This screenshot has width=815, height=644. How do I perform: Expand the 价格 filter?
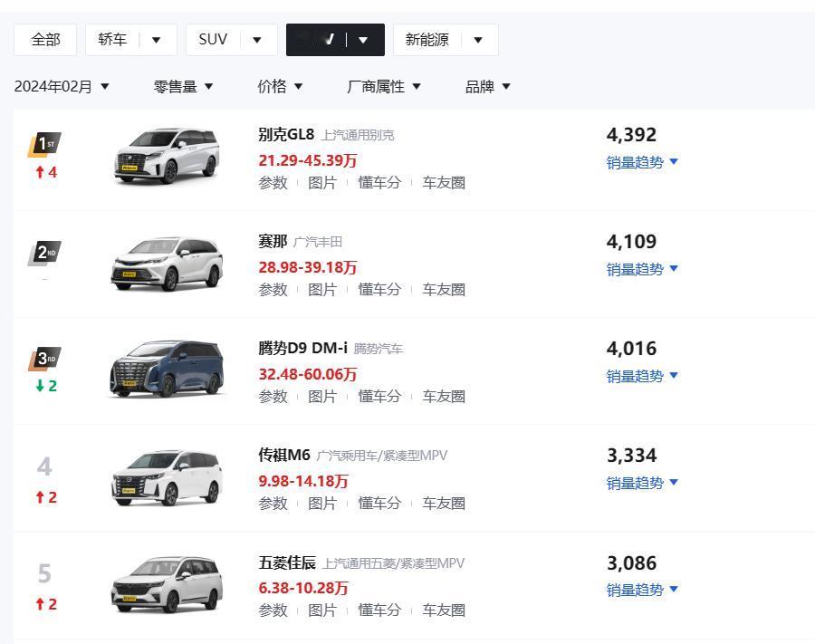point(280,86)
